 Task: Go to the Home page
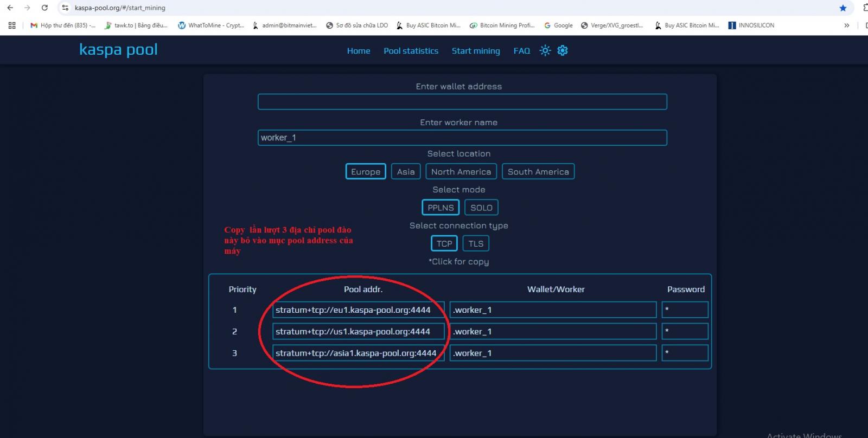pyautogui.click(x=359, y=51)
